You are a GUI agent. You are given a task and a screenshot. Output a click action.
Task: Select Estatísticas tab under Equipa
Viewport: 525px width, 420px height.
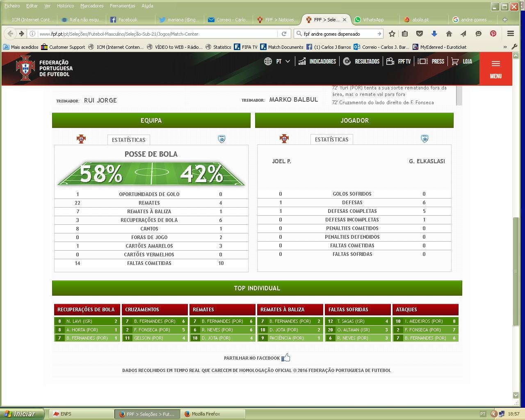tap(128, 140)
